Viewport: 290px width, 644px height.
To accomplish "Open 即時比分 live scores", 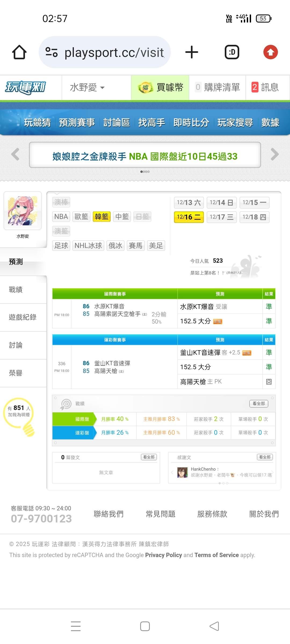I will [x=191, y=123].
